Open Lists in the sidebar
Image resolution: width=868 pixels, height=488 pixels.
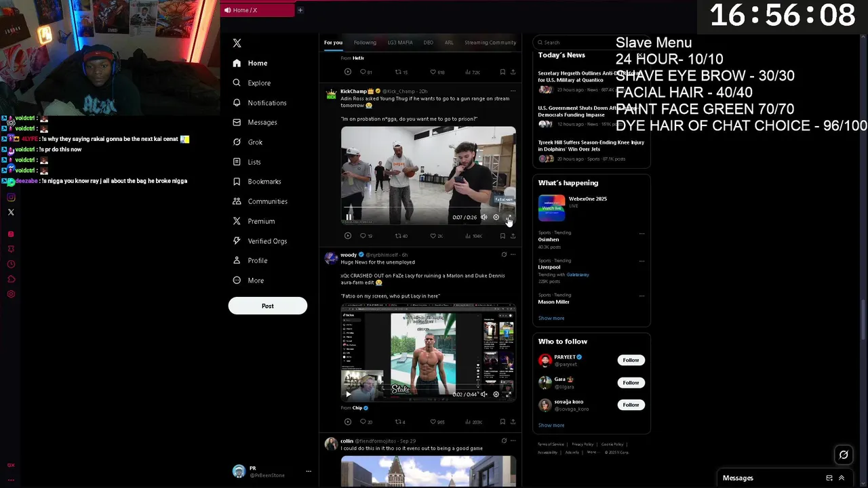pyautogui.click(x=247, y=162)
